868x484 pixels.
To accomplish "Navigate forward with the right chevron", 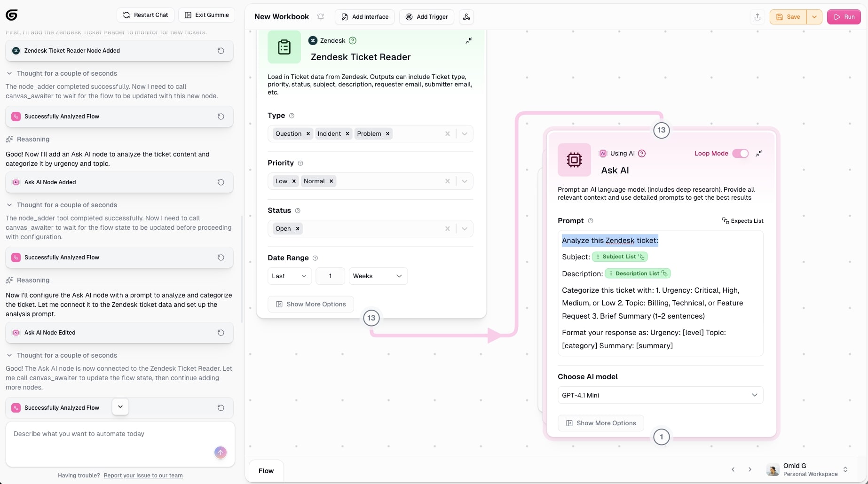I will pyautogui.click(x=750, y=469).
